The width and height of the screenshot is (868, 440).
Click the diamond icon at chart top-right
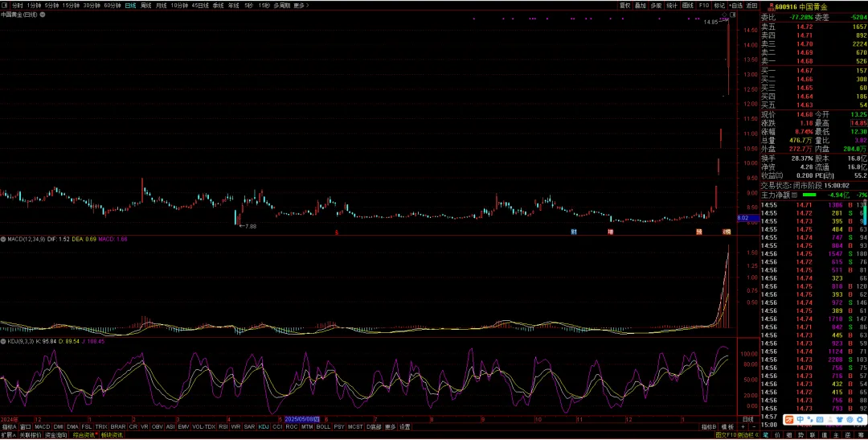(x=725, y=14)
